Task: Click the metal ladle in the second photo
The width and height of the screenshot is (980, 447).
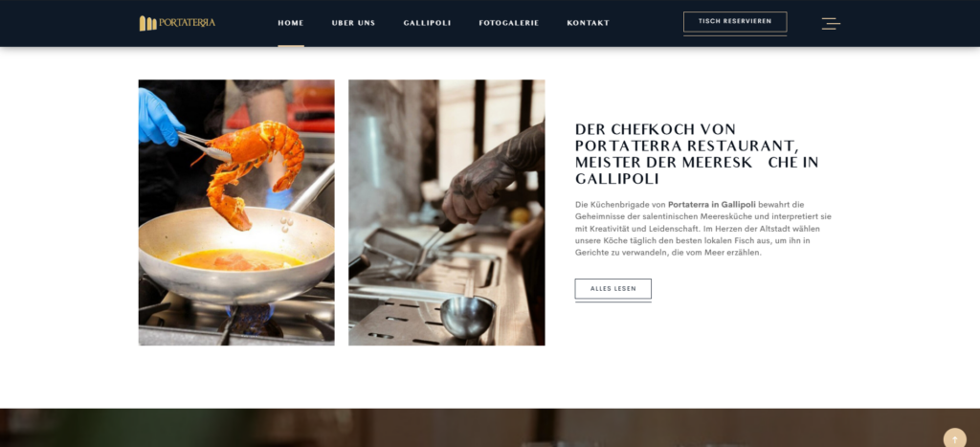Action: click(467, 316)
